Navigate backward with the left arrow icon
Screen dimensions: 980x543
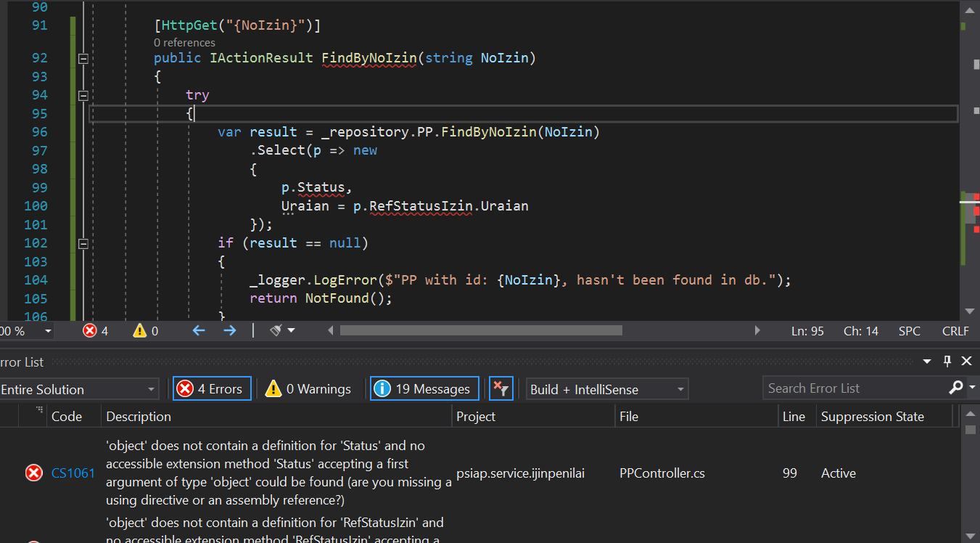click(199, 331)
